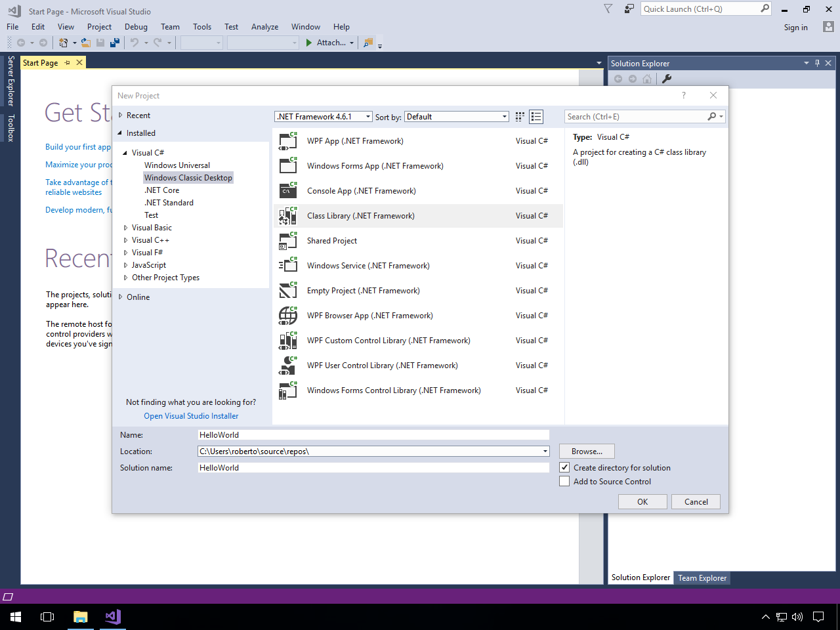Open the Location path dropdown

point(545,451)
